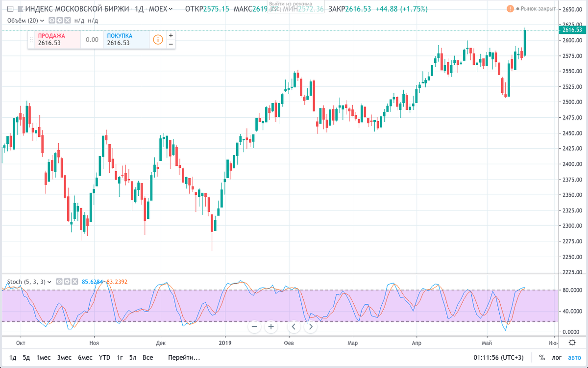
Task: Click the 0.00 spread value field
Action: pos(92,40)
